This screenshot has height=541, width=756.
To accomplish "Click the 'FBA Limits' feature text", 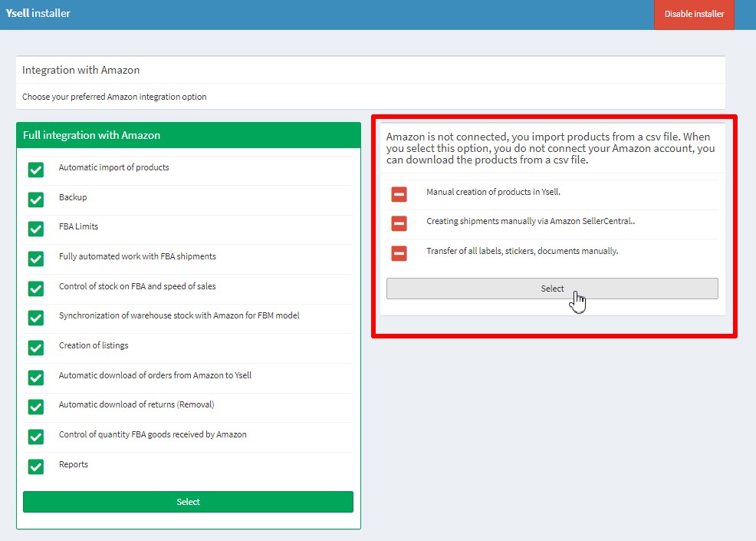I will click(78, 226).
